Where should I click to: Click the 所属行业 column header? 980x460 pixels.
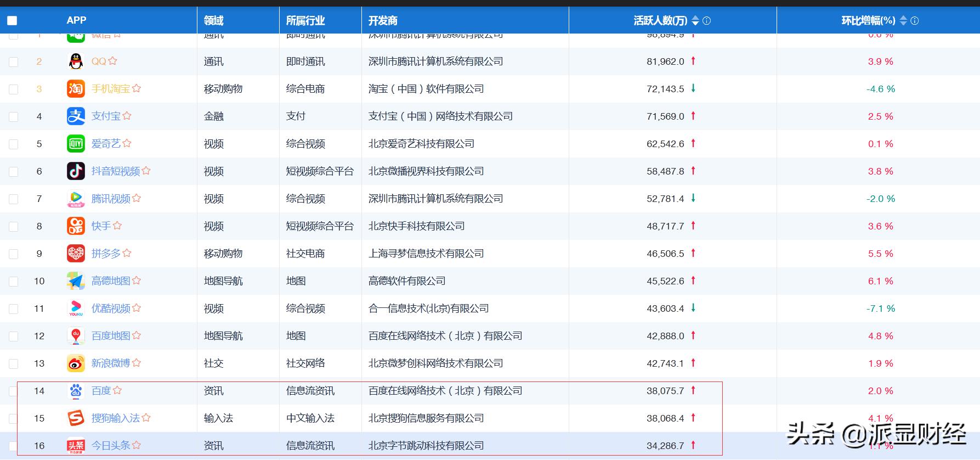coord(305,20)
